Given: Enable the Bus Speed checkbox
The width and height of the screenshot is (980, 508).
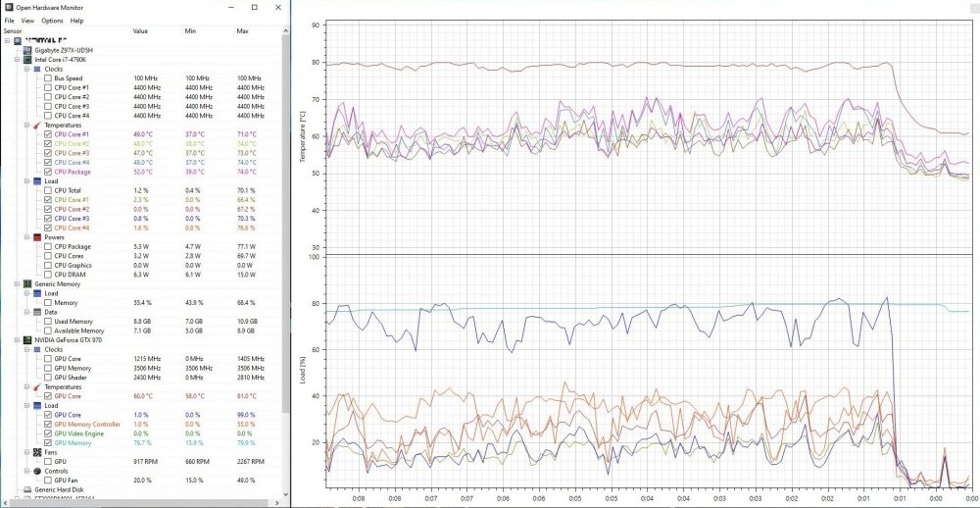Looking at the screenshot, I should 47,78.
